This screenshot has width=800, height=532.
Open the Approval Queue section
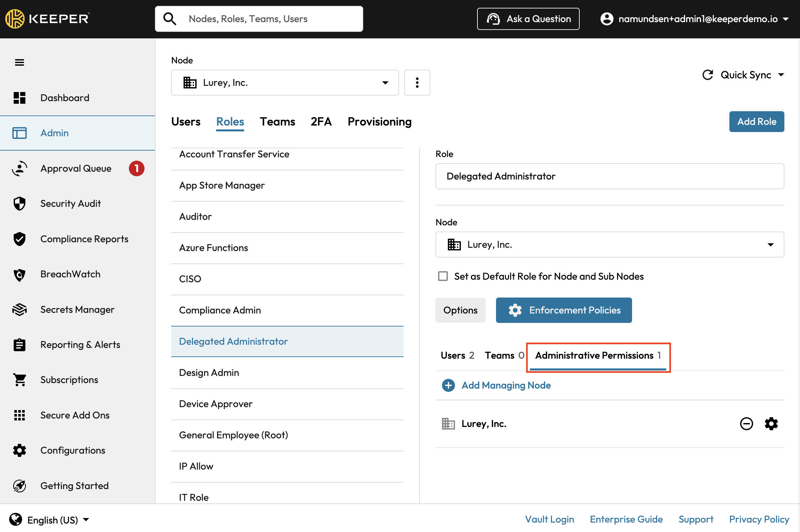(76, 168)
